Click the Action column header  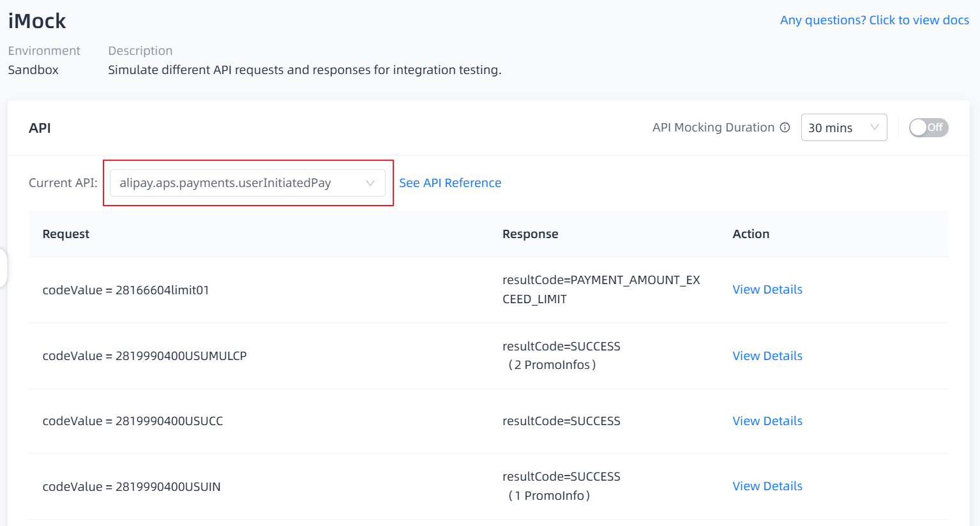751,234
